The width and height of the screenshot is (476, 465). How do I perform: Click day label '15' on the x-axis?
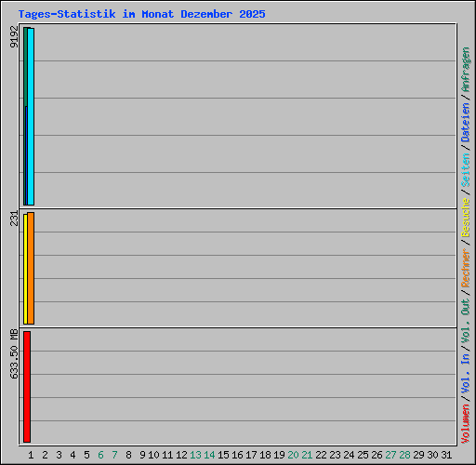click(x=223, y=455)
